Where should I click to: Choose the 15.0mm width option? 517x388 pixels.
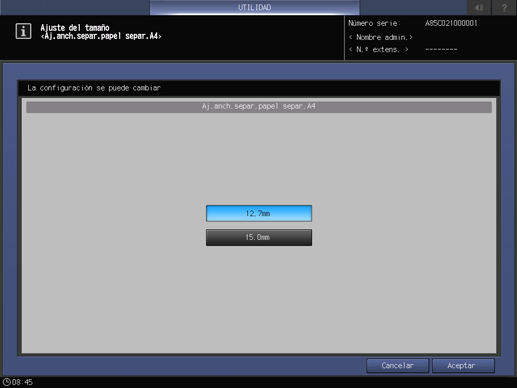point(259,237)
